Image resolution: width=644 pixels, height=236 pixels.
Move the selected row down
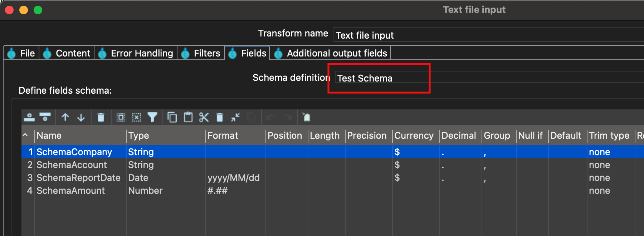click(81, 117)
